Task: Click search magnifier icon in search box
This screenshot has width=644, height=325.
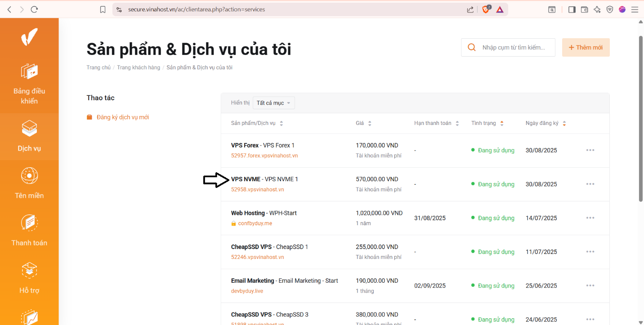Action: click(x=472, y=47)
